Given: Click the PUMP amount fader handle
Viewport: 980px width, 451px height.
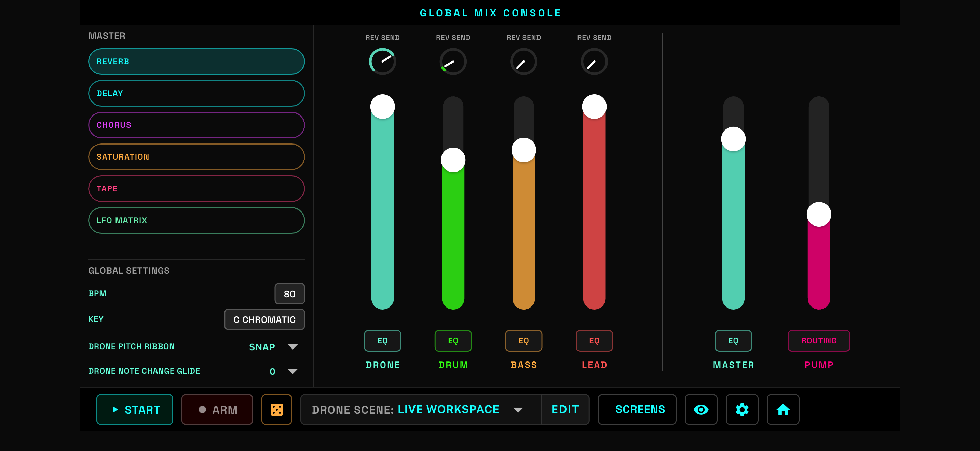Looking at the screenshot, I should coord(819,215).
